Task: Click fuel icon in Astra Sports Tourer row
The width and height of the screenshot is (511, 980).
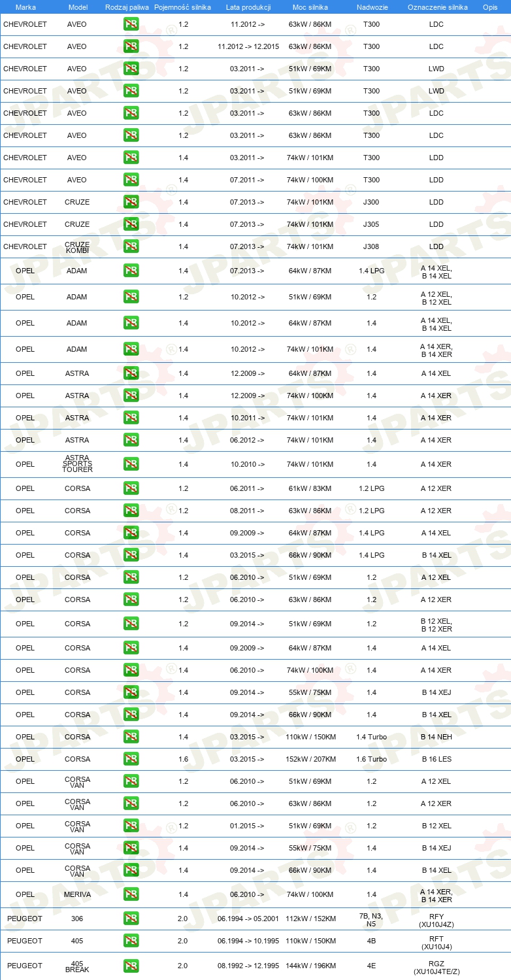Action: point(131,464)
